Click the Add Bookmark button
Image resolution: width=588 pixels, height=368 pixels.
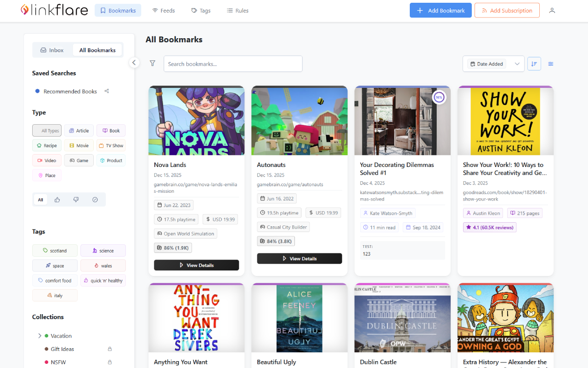point(441,11)
